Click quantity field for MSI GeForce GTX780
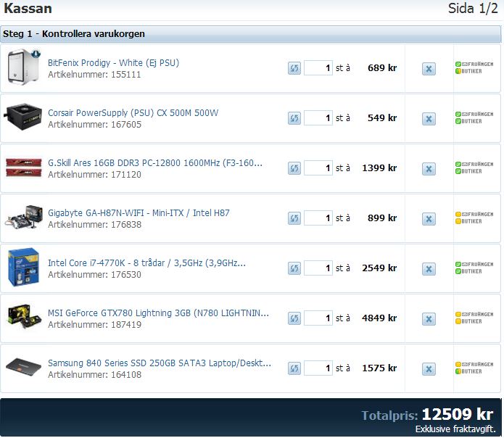The image size is (504, 438). click(318, 318)
